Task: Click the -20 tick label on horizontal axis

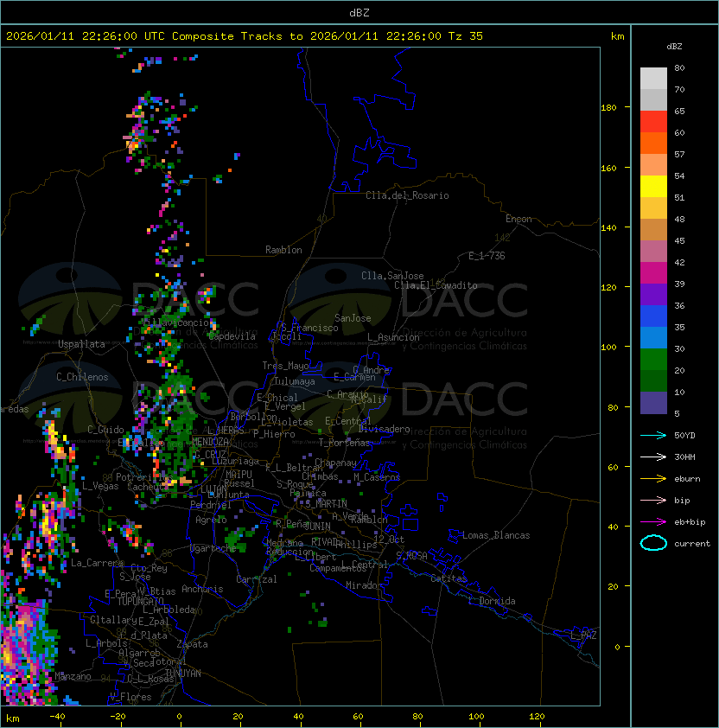Action: point(118,717)
